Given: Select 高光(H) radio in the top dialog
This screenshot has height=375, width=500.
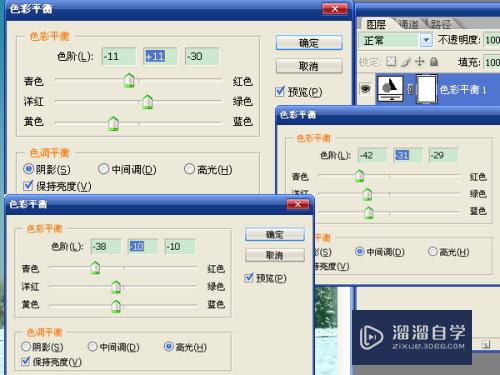Looking at the screenshot, I should coord(189,169).
